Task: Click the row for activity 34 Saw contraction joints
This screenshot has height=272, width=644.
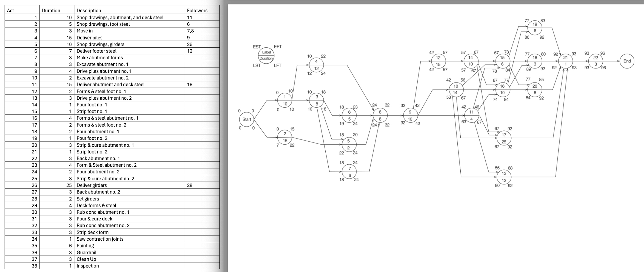Action: pyautogui.click(x=100, y=239)
